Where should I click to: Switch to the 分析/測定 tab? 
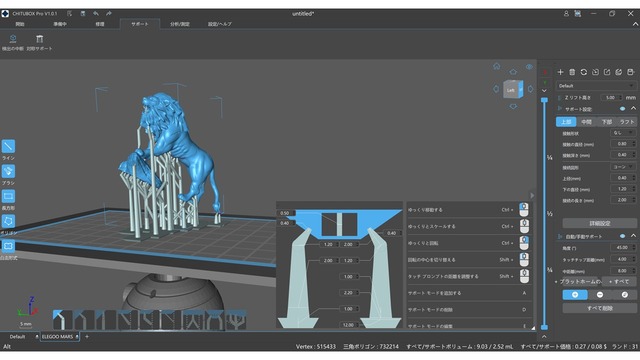(x=180, y=24)
